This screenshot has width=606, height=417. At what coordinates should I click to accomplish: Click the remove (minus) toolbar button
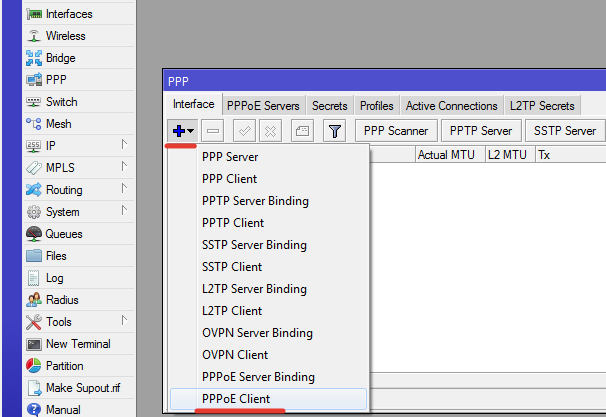[x=213, y=131]
